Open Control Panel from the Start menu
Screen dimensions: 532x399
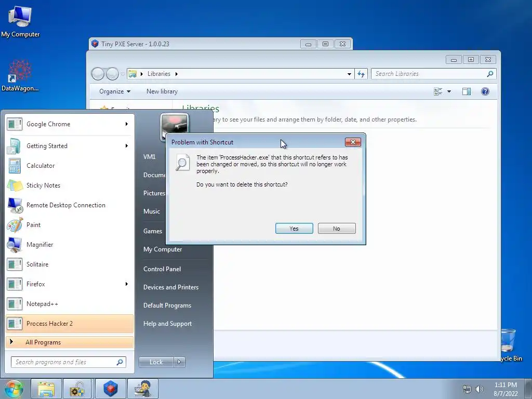tap(162, 269)
